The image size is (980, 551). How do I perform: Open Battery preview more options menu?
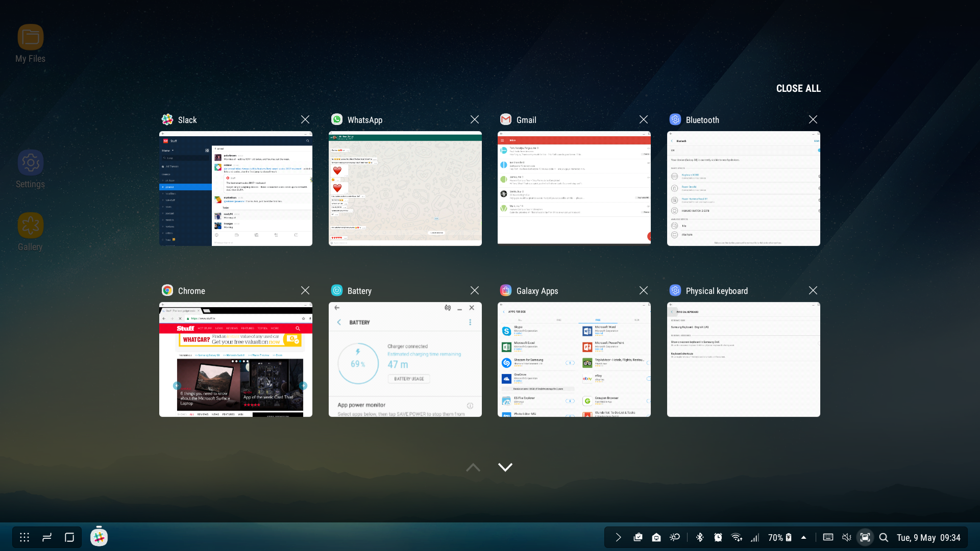click(x=470, y=322)
